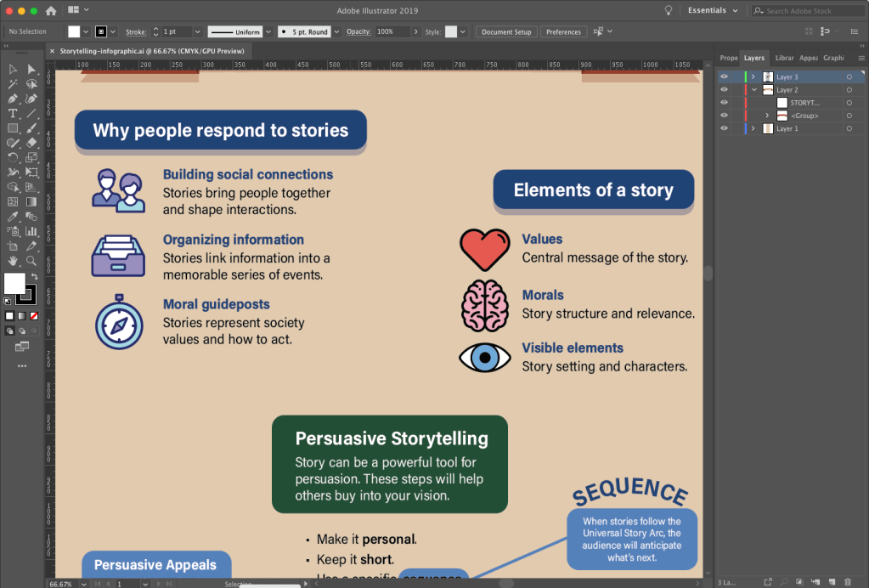Viewport: 869px width, 588px height.
Task: Select the Pen tool
Action: point(13,99)
